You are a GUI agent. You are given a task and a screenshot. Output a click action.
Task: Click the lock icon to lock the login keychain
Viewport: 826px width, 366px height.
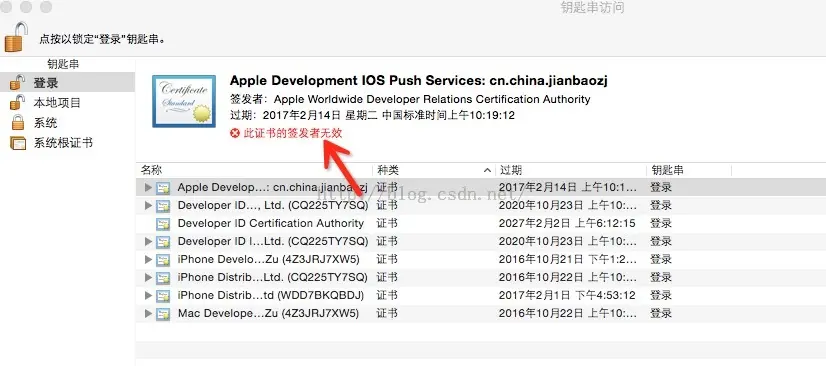[16, 37]
